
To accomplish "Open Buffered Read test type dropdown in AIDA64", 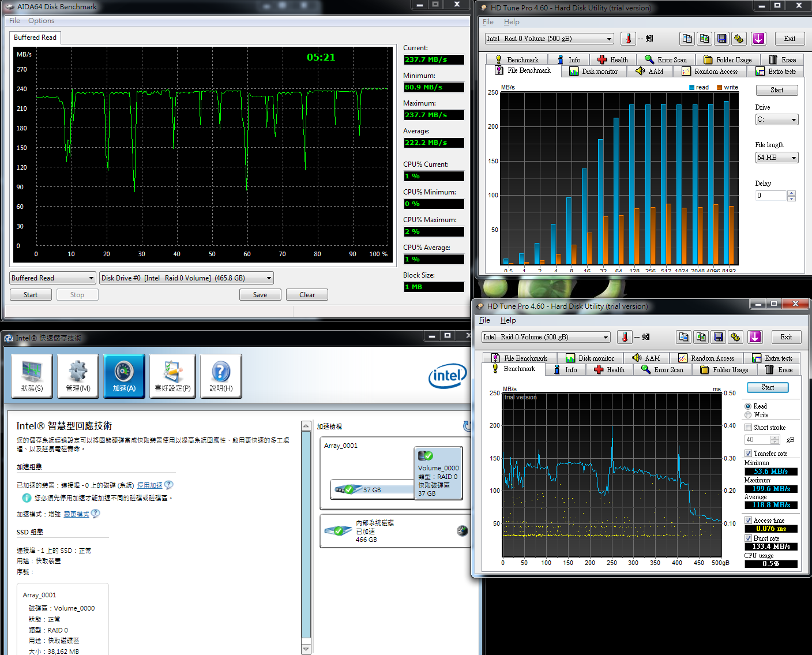I will (x=52, y=278).
